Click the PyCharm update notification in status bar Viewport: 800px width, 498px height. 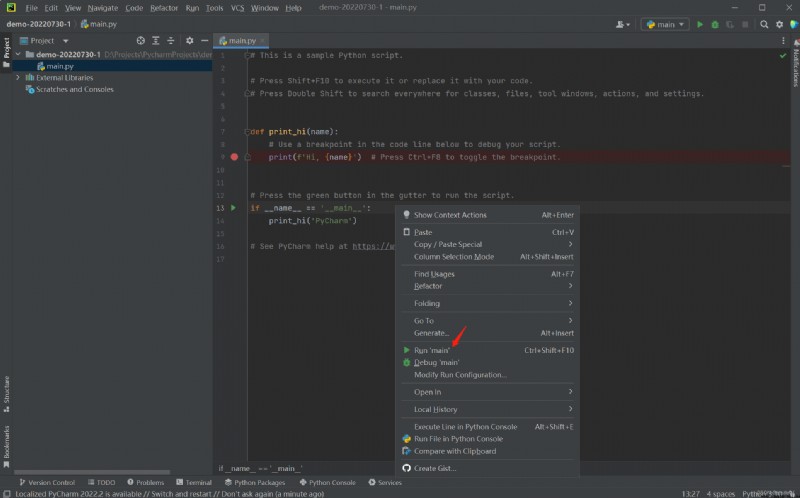point(169,493)
